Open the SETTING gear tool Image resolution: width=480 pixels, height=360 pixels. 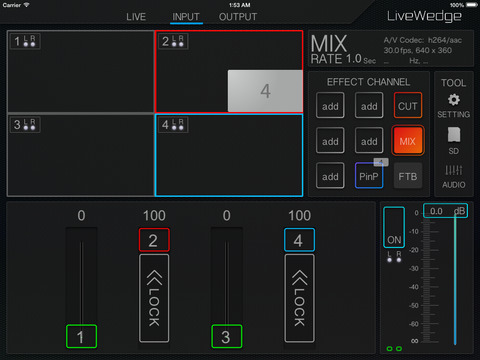453,106
